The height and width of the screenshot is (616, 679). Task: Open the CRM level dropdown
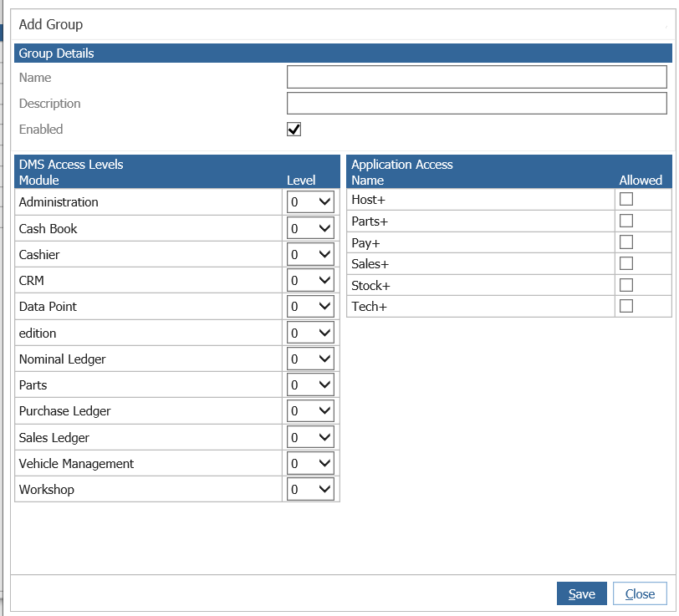(310, 280)
